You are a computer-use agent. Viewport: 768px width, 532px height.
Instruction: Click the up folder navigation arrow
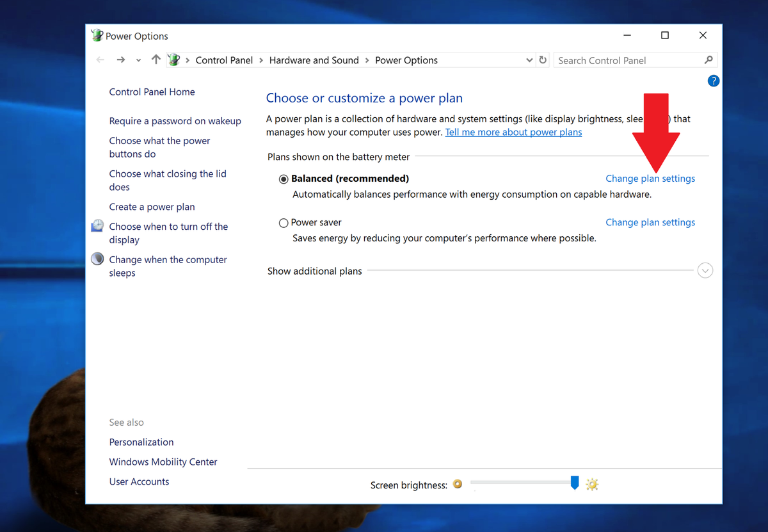tap(156, 60)
